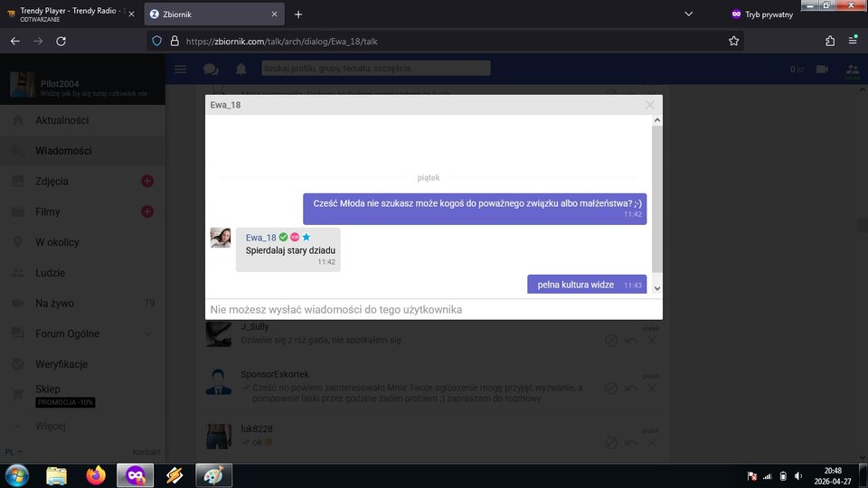
Task: Close the Ewa_18 chat dialog
Action: 649,105
